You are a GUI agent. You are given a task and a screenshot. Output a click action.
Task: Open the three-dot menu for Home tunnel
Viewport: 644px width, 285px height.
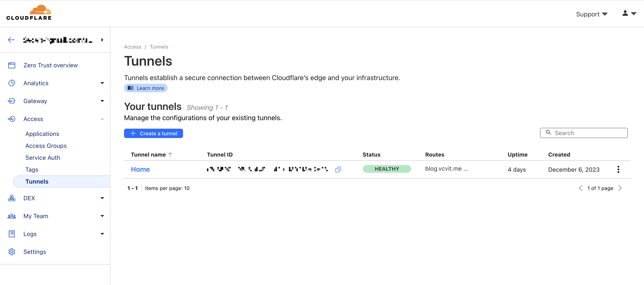point(618,170)
